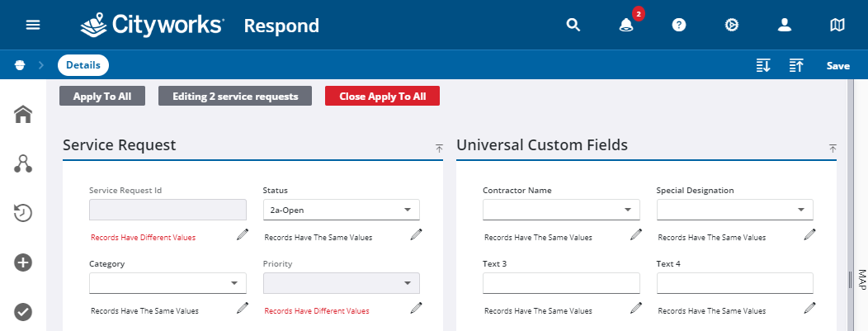
Task: Toggle edit pencil for Category field
Action: click(x=242, y=309)
